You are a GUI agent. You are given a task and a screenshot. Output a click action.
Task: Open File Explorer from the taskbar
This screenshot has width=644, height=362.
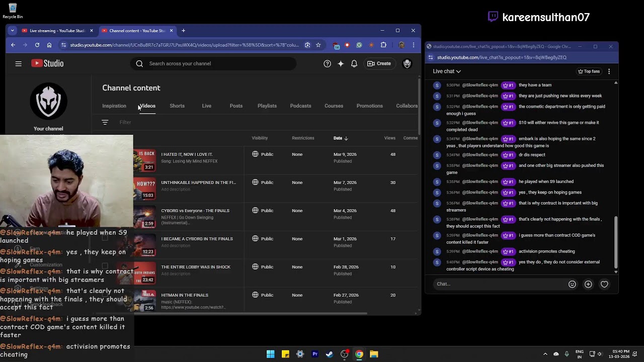(374, 354)
